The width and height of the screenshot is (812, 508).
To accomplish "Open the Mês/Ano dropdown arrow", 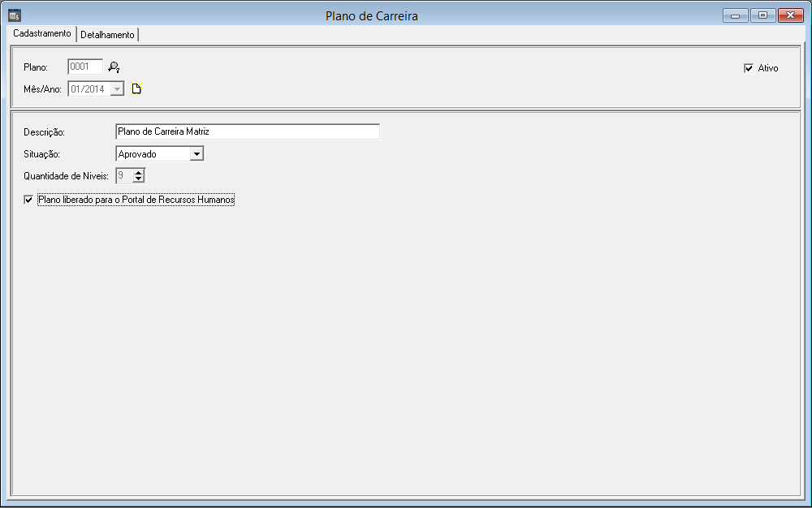I will (117, 89).
